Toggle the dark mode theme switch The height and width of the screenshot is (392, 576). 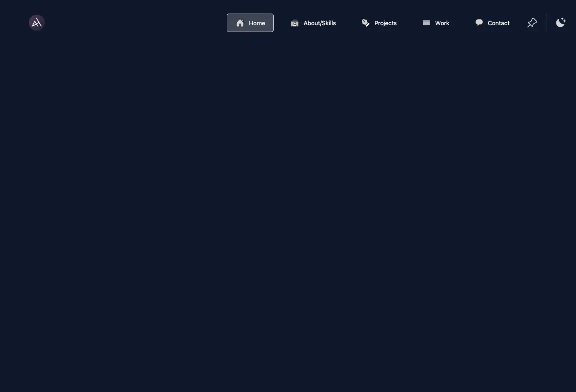(561, 22)
